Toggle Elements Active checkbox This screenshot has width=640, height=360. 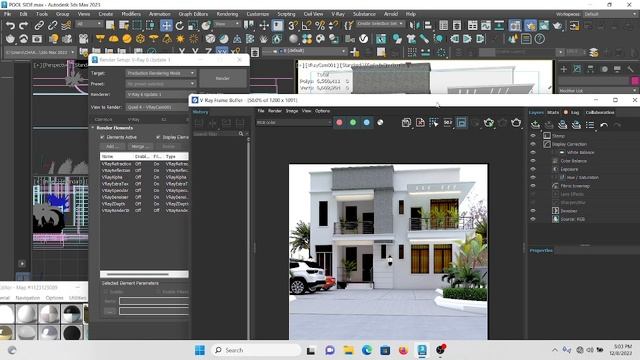(102, 137)
